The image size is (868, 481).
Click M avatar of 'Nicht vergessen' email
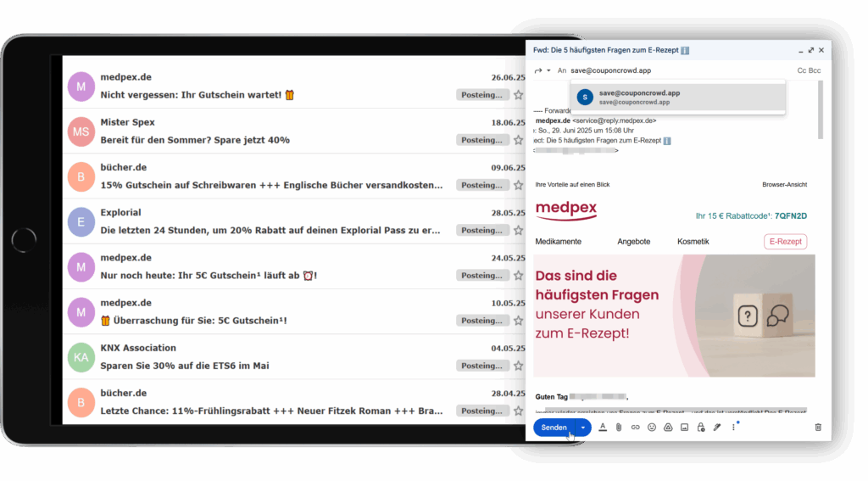click(x=81, y=87)
